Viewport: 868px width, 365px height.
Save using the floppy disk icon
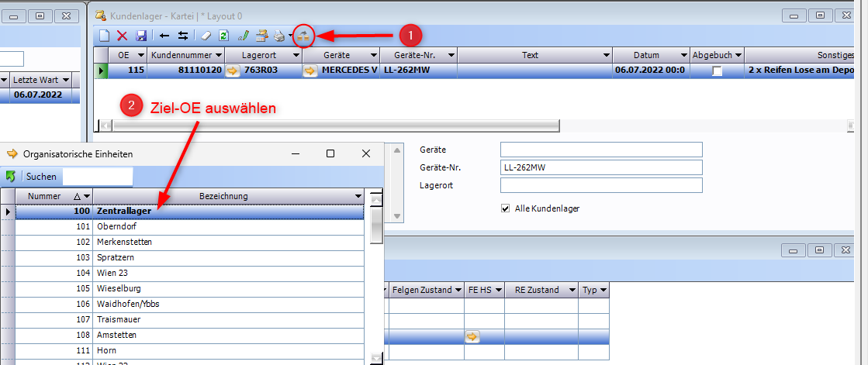(x=141, y=35)
